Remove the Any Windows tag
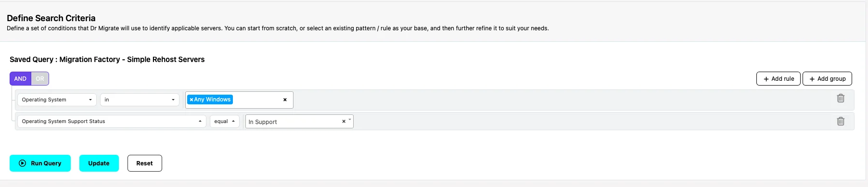This screenshot has height=187, width=868. [x=191, y=100]
